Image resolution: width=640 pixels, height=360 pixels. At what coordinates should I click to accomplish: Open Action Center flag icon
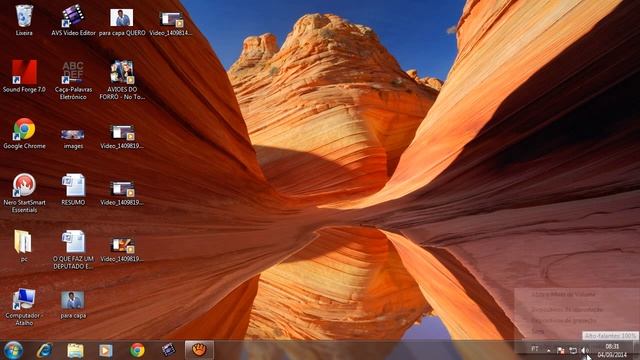[x=561, y=351]
